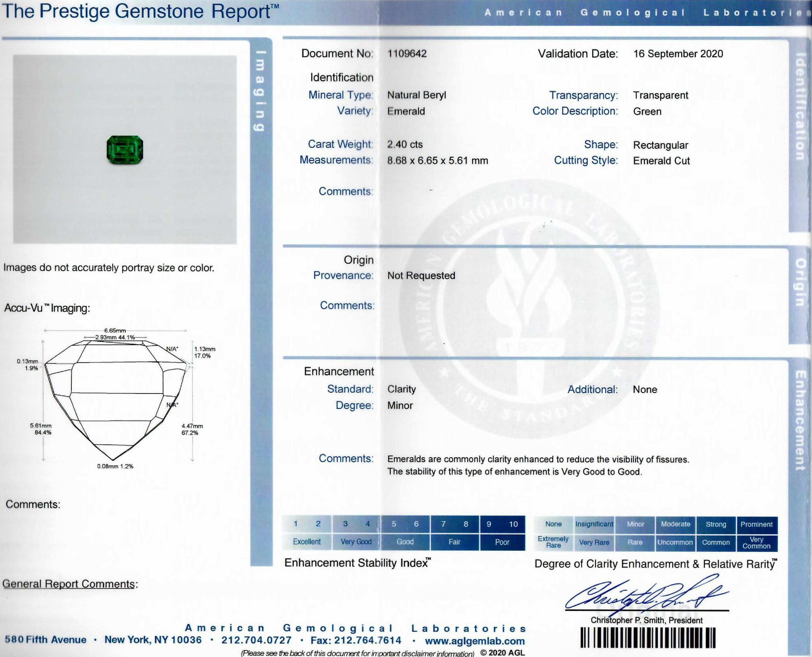Click the 'Rectangular' shape value

pyautogui.click(x=661, y=145)
